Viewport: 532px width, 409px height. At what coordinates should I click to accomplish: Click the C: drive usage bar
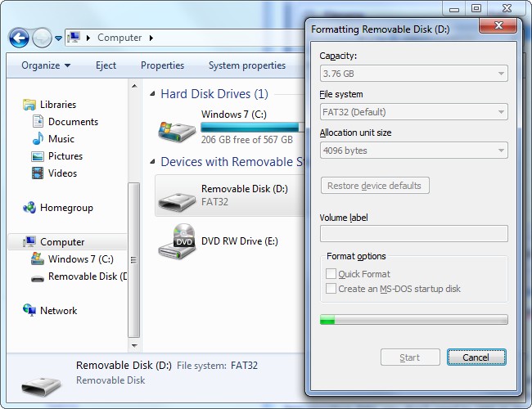click(x=252, y=127)
